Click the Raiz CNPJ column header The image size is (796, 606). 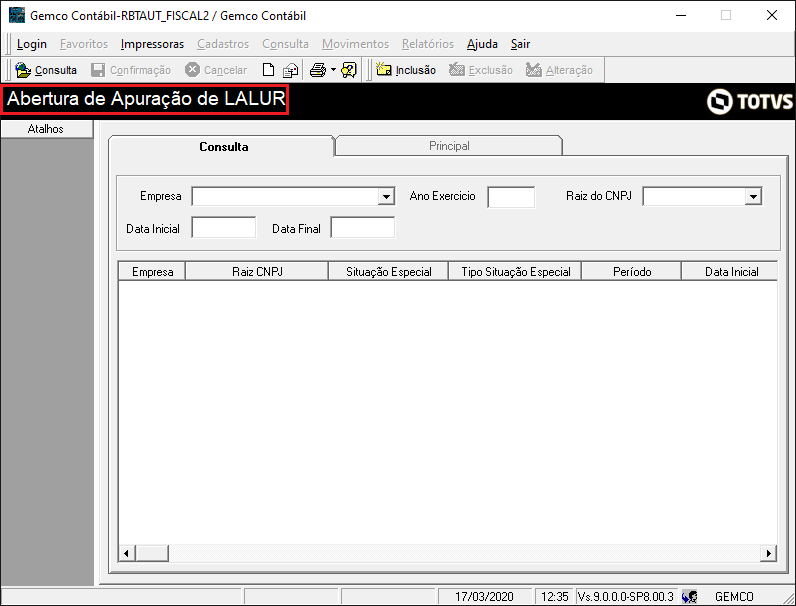click(x=257, y=272)
